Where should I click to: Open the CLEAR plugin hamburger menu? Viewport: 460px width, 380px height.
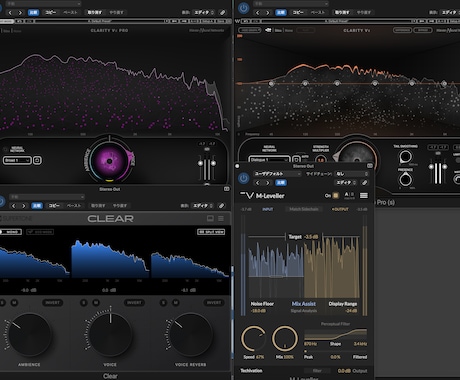(221, 219)
